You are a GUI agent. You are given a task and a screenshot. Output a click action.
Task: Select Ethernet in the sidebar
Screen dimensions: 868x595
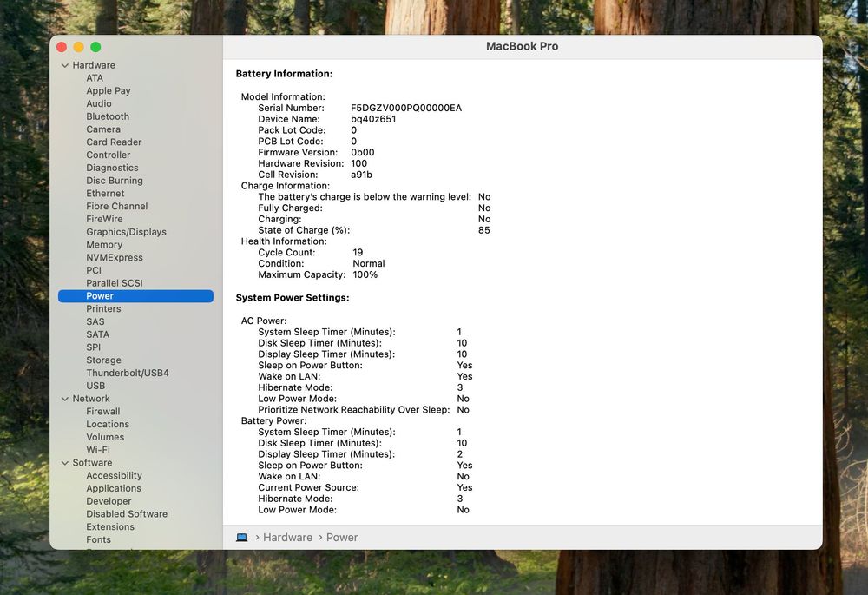point(105,194)
